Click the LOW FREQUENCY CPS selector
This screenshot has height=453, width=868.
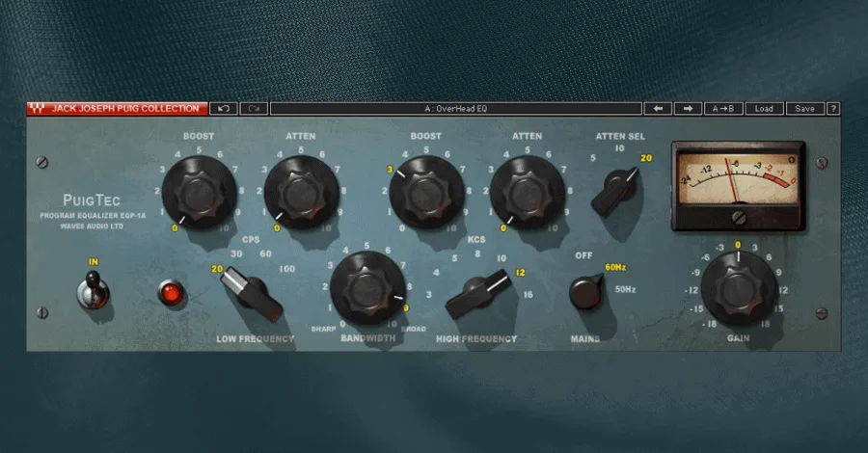click(x=252, y=294)
